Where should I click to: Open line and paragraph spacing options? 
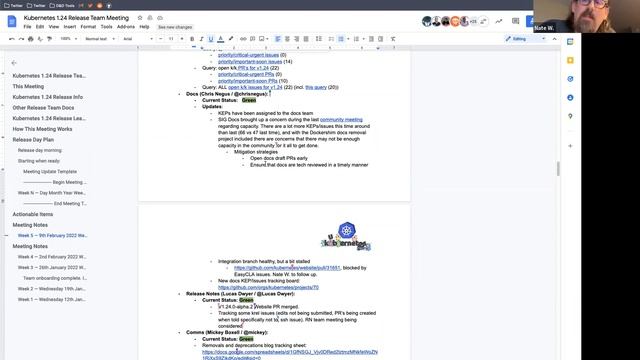[x=319, y=39]
